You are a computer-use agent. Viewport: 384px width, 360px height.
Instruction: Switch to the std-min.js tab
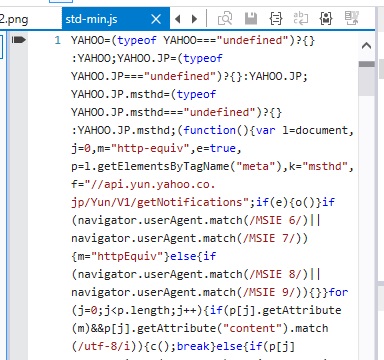(91, 19)
